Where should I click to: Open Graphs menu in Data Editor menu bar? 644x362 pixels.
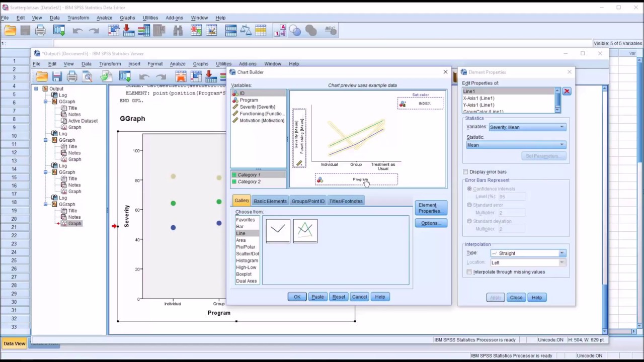[127, 18]
